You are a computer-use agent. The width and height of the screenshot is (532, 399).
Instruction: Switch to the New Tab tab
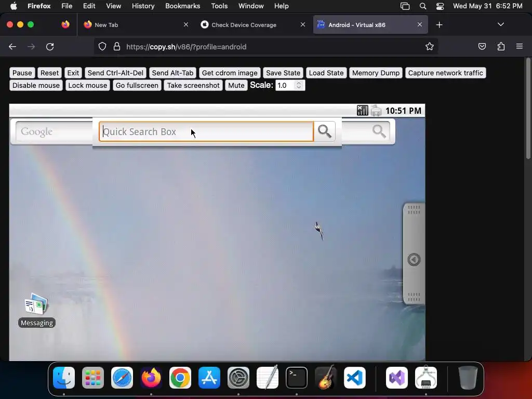[136, 25]
